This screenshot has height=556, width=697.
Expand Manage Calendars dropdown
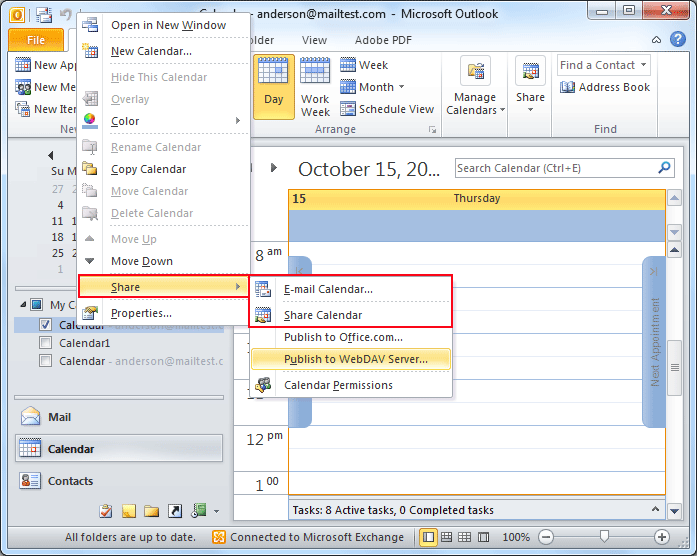point(502,110)
